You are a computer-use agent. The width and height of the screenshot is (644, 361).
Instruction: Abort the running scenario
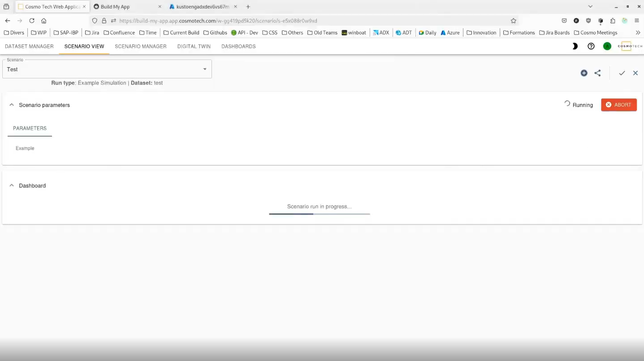pyautogui.click(x=618, y=105)
